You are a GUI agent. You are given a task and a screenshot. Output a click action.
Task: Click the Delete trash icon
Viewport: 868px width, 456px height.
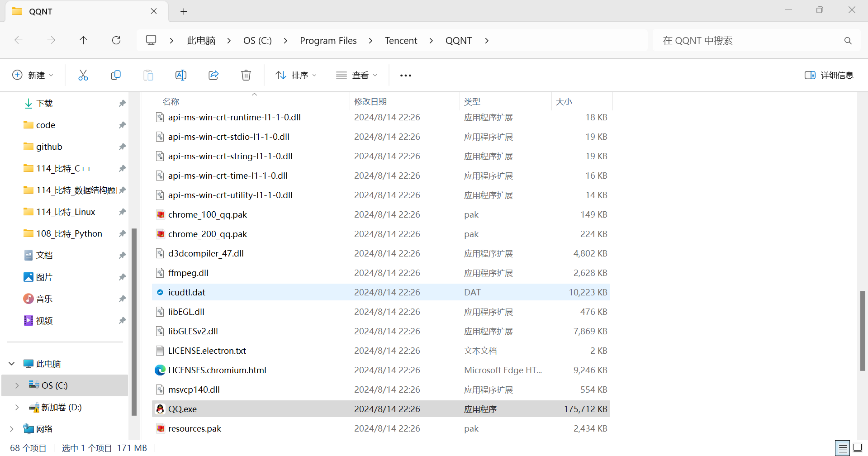tap(246, 75)
